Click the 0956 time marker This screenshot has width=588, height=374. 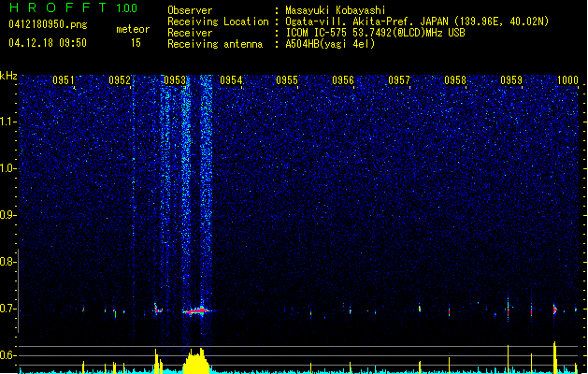[x=343, y=80]
